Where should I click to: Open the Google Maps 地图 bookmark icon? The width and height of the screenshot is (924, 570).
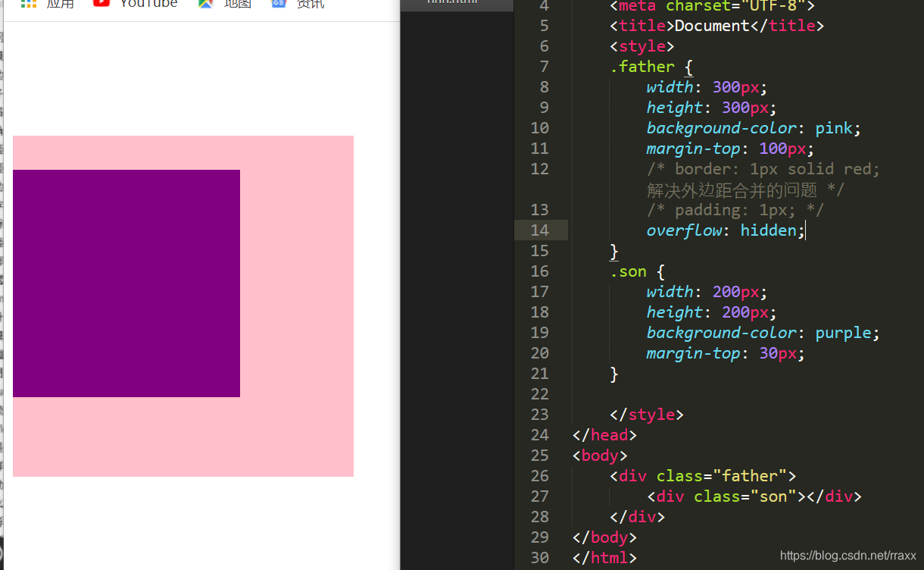tap(205, 4)
